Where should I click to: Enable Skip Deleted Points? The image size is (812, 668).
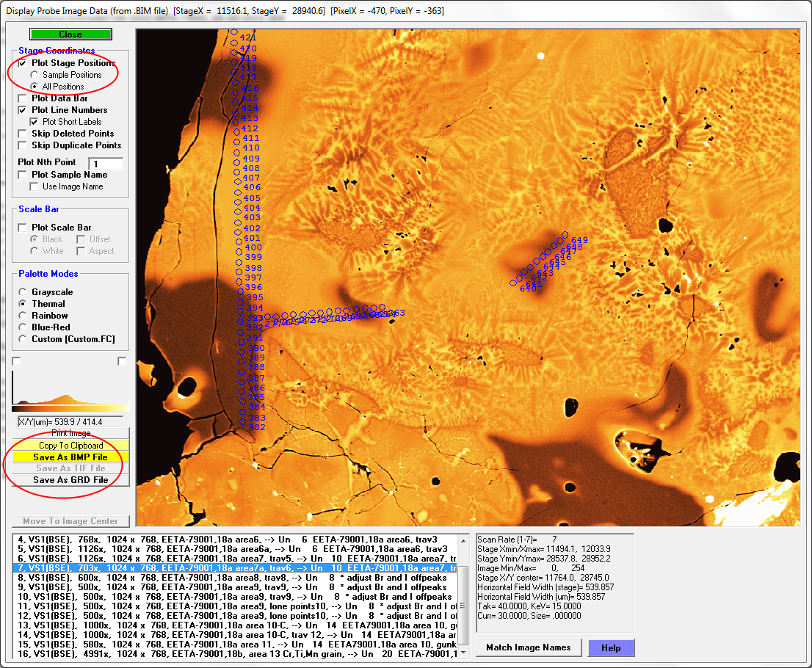(23, 134)
